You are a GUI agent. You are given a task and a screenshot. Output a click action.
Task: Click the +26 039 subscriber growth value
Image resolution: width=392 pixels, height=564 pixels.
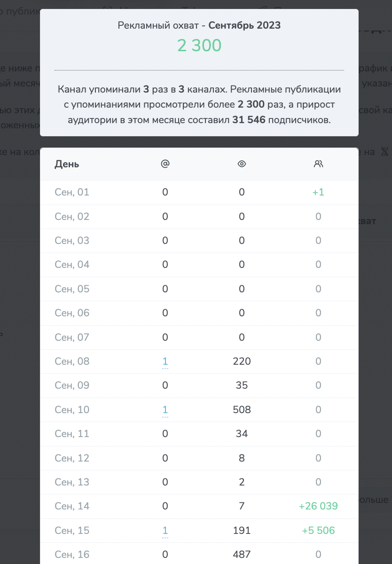(318, 506)
